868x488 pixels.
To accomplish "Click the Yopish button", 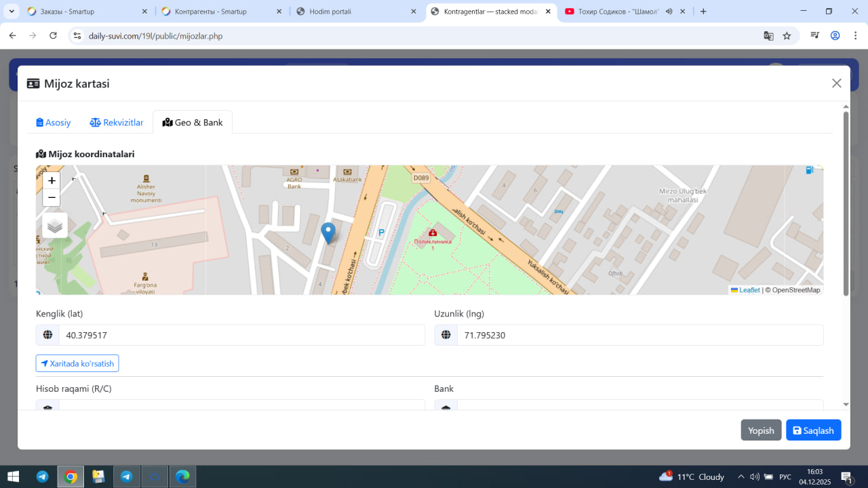I will [x=761, y=430].
